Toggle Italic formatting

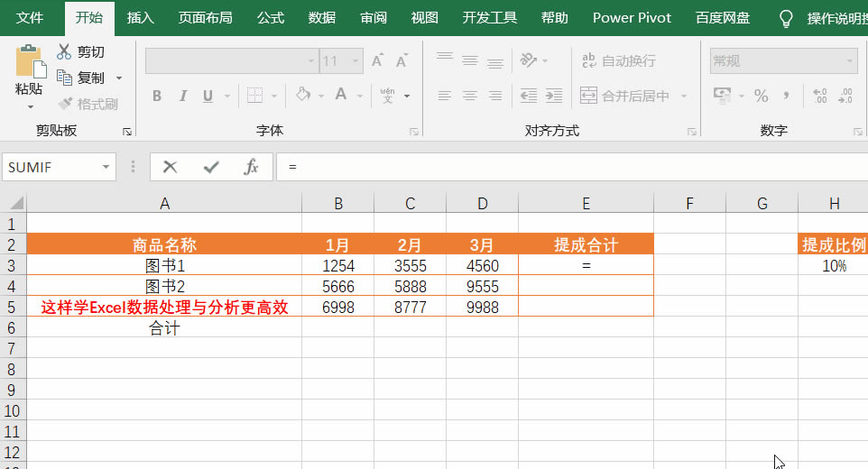coord(183,96)
